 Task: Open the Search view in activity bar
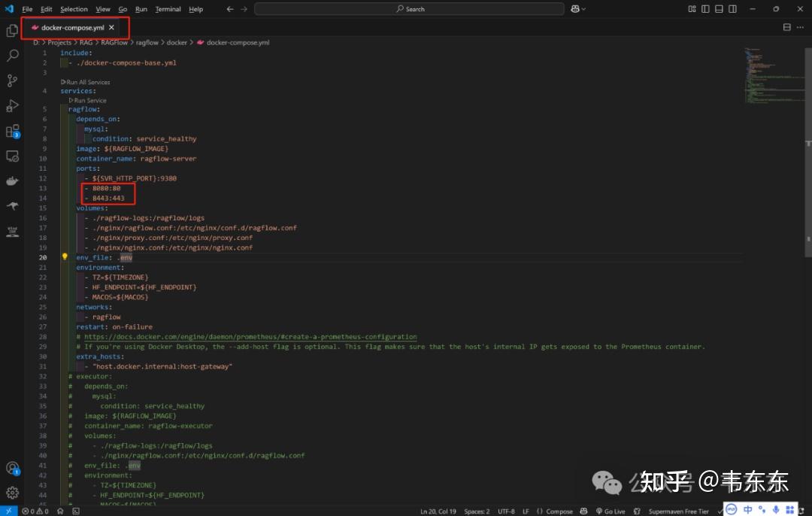[x=12, y=56]
